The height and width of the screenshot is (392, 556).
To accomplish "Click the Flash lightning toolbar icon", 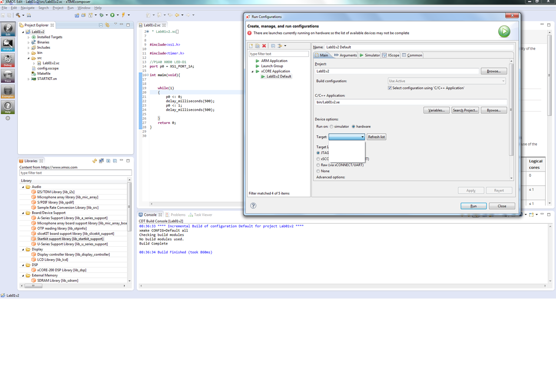I will 123,15.
